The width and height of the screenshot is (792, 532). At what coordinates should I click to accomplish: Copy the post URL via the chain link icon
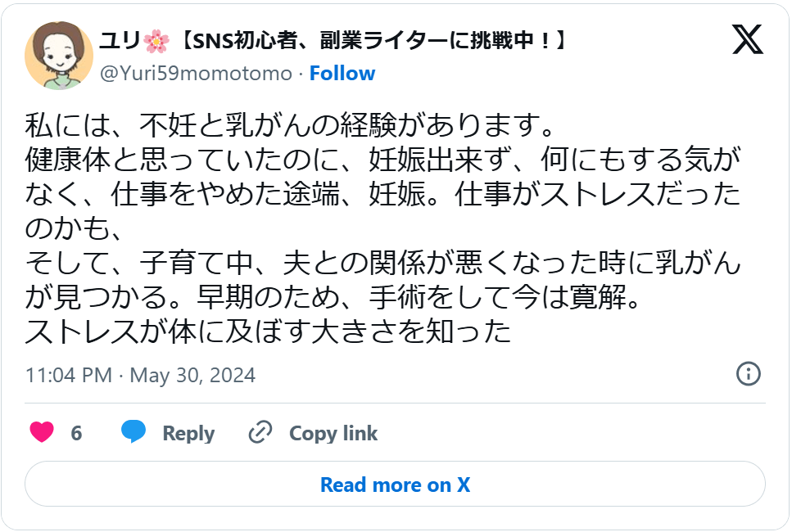[259, 432]
